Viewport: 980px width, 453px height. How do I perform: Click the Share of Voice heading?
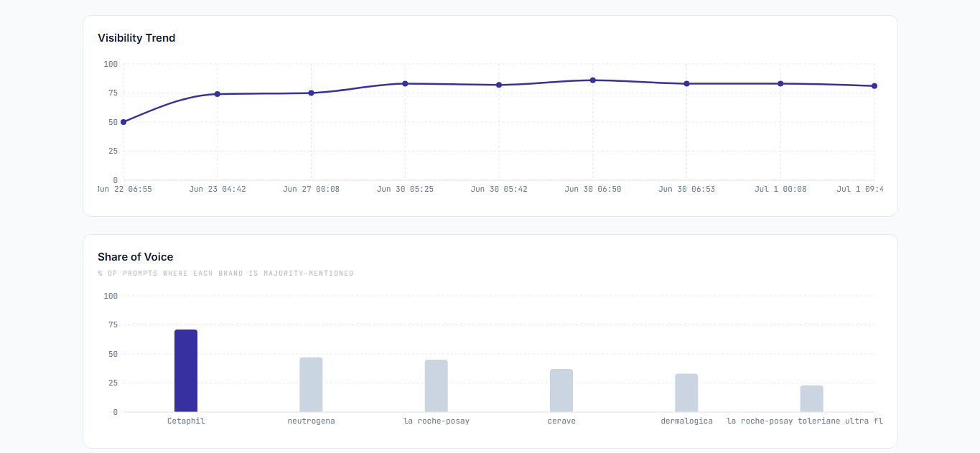tap(136, 257)
